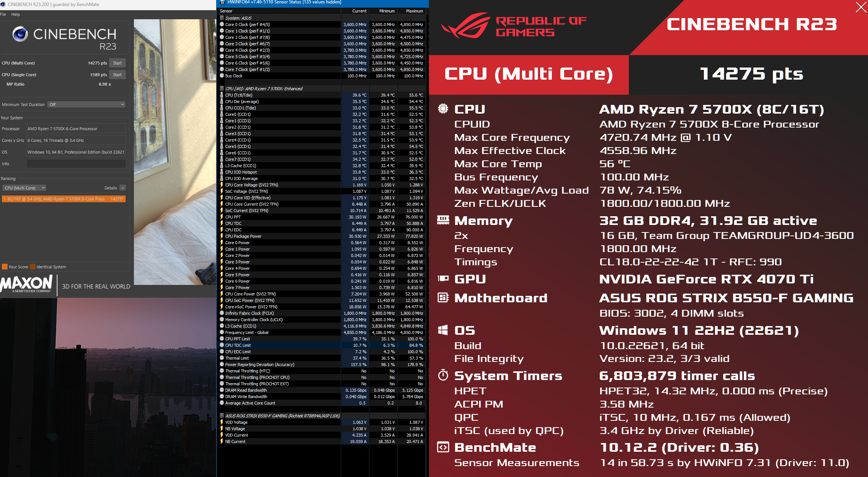Screen dimensions: 868x477
Task: Click the bolt icon of CPU Core Voltage (SVI2 TFN)
Action: point(222,185)
